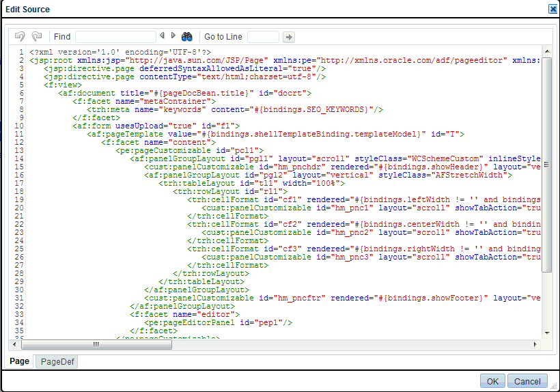Click the closing trh:tableLayout tag
The width and height of the screenshot is (560, 392).
201,281
